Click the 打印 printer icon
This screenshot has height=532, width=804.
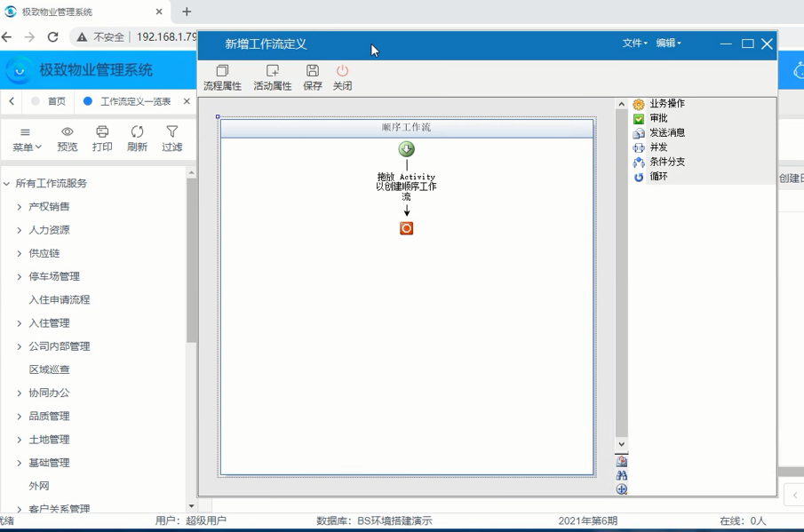click(102, 131)
